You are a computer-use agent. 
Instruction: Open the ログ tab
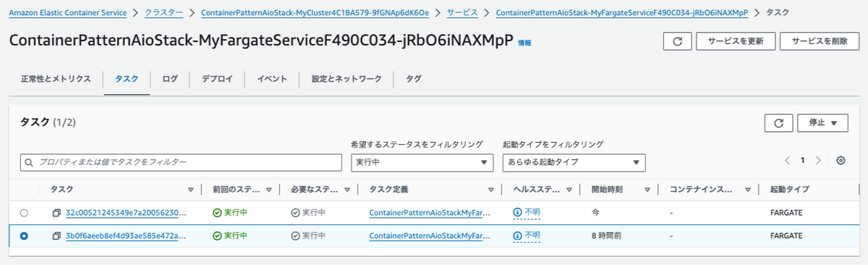tap(170, 79)
